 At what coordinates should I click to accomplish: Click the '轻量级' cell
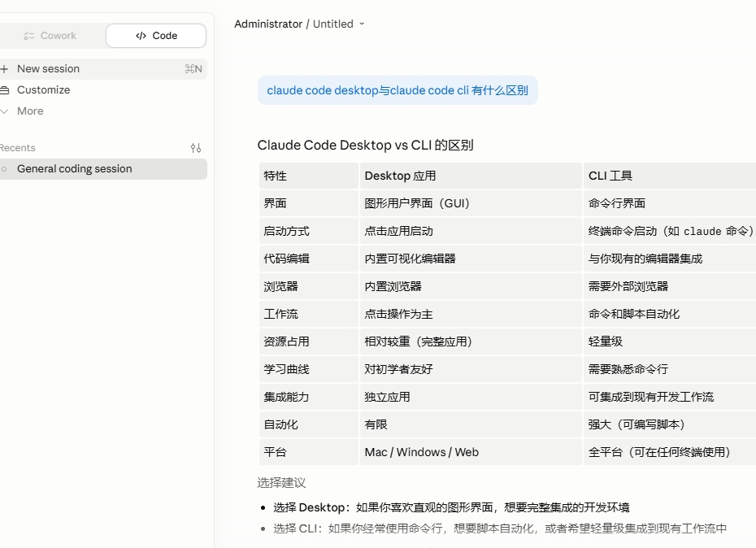[670, 341]
